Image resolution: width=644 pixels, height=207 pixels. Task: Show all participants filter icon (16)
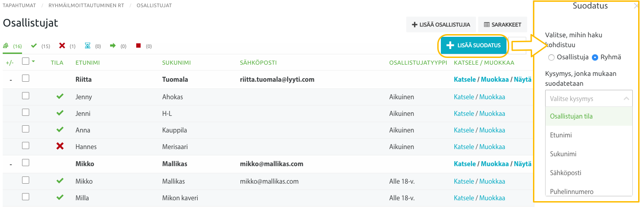coord(12,46)
